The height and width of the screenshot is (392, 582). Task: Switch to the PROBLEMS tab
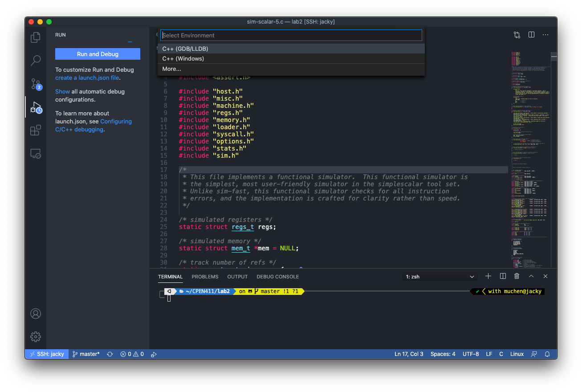click(x=205, y=277)
